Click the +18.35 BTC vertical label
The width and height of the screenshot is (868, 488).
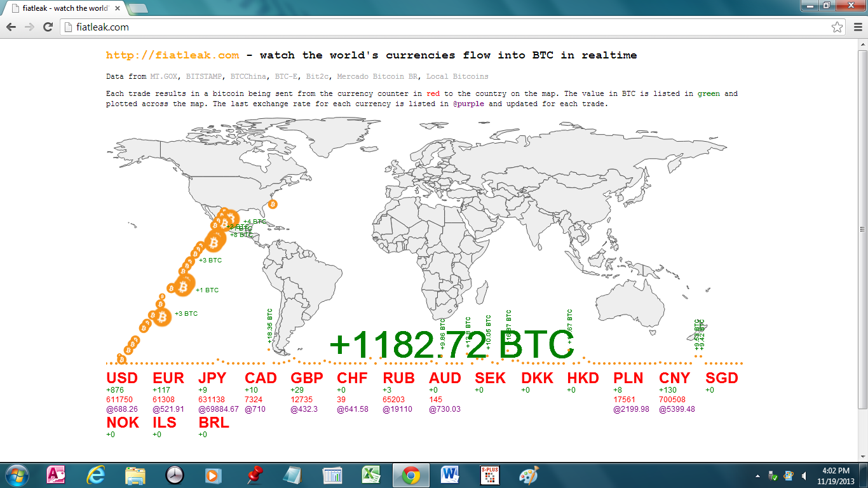(x=269, y=326)
